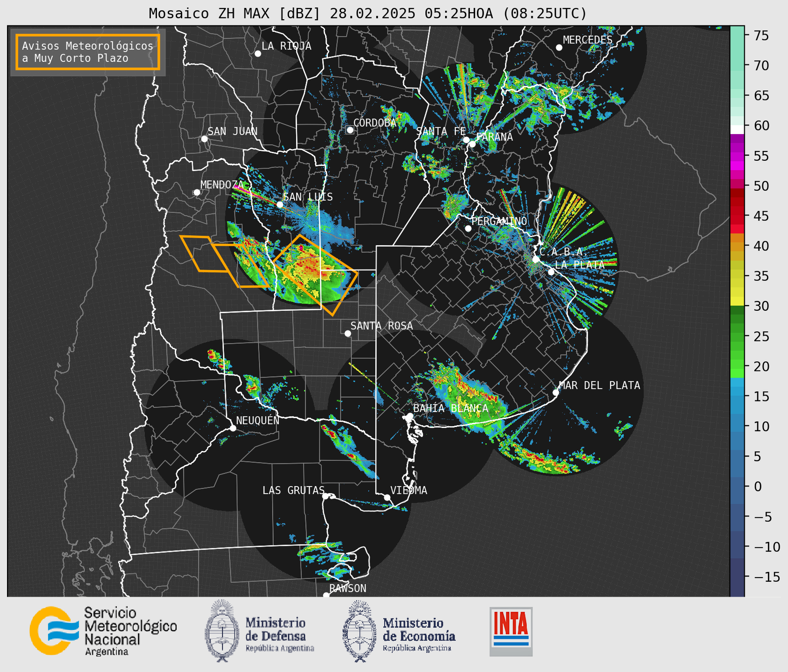Click the SANTA ROSA label text
Image resolution: width=788 pixels, height=672 pixels.
[x=382, y=326]
